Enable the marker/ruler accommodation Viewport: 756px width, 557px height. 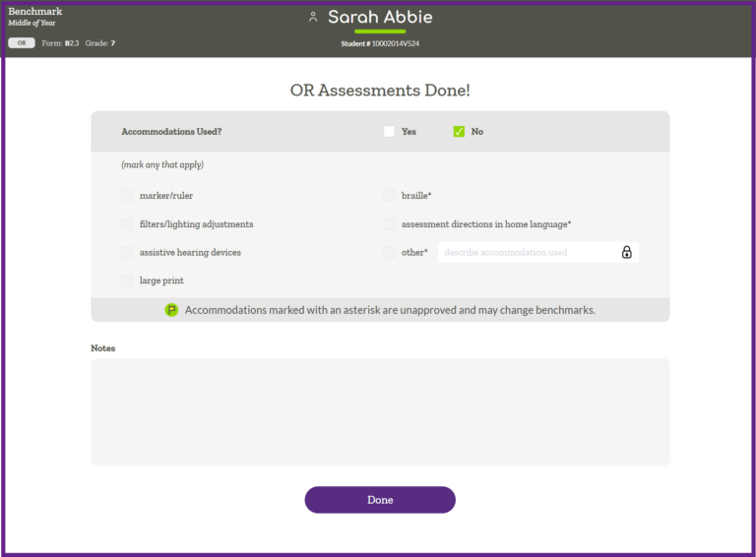coord(128,196)
